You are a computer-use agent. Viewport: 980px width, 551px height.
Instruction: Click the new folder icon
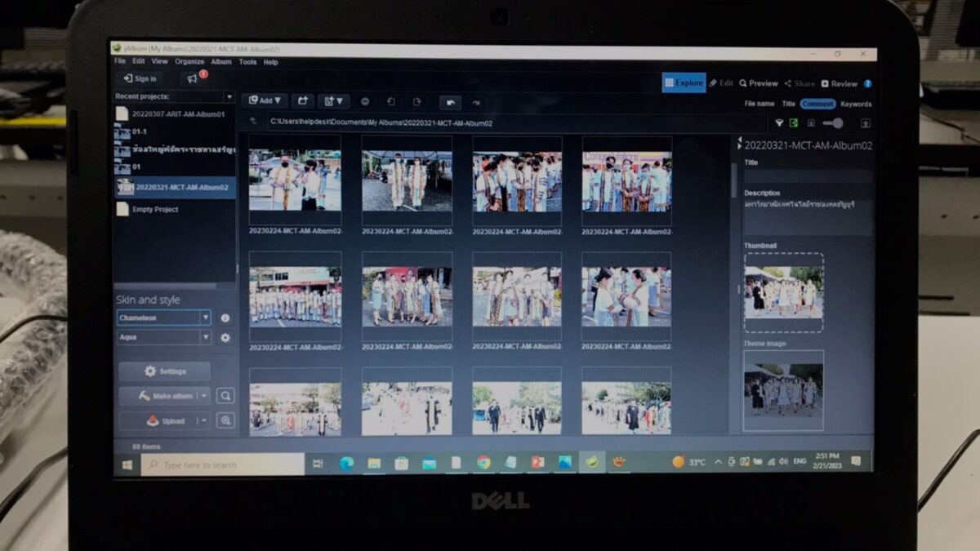point(302,101)
